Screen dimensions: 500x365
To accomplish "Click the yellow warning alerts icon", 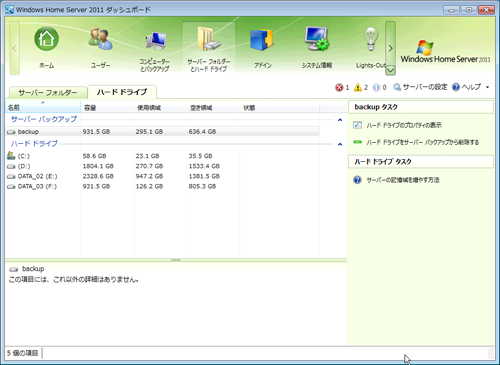I will [x=358, y=87].
